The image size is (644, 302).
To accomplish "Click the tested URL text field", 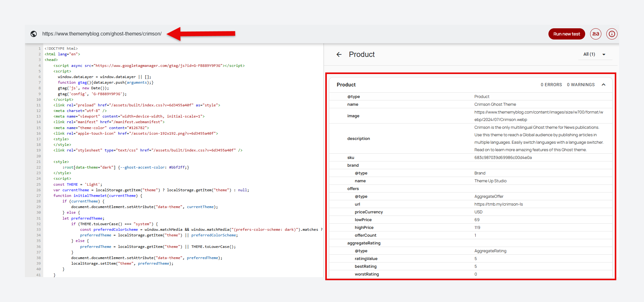I will coord(102,34).
